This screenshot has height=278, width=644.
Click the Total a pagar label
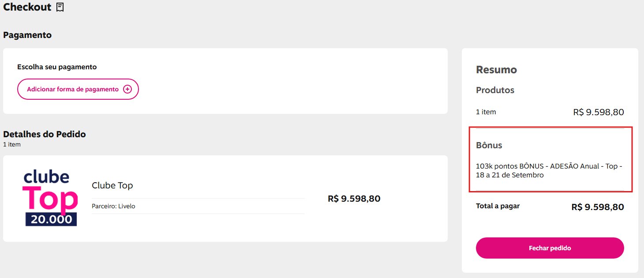coord(498,206)
